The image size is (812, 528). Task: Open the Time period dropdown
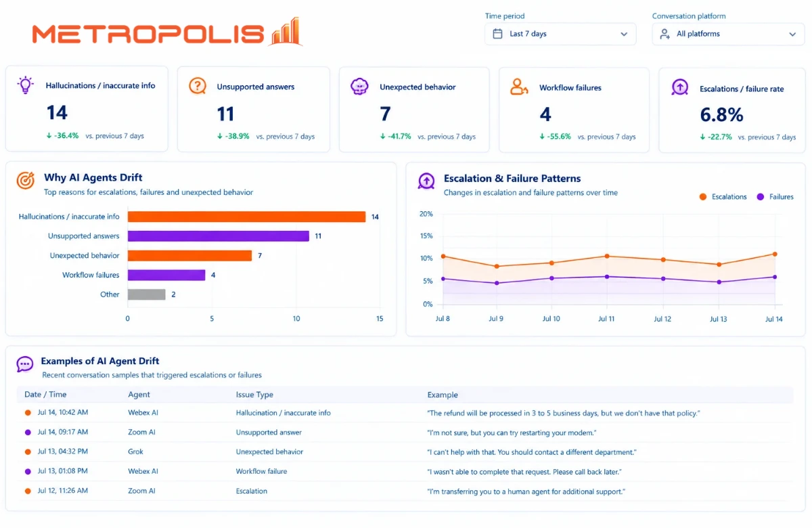click(x=560, y=34)
